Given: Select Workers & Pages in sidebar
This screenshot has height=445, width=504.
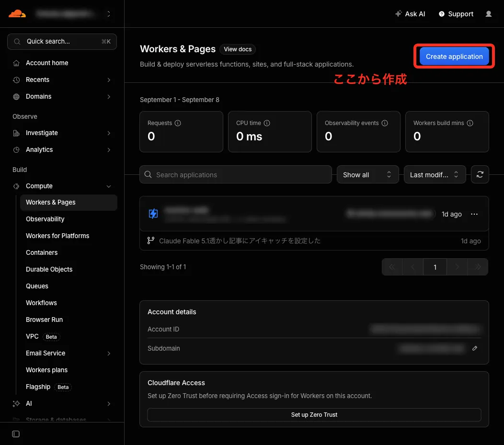Looking at the screenshot, I should pos(69,203).
